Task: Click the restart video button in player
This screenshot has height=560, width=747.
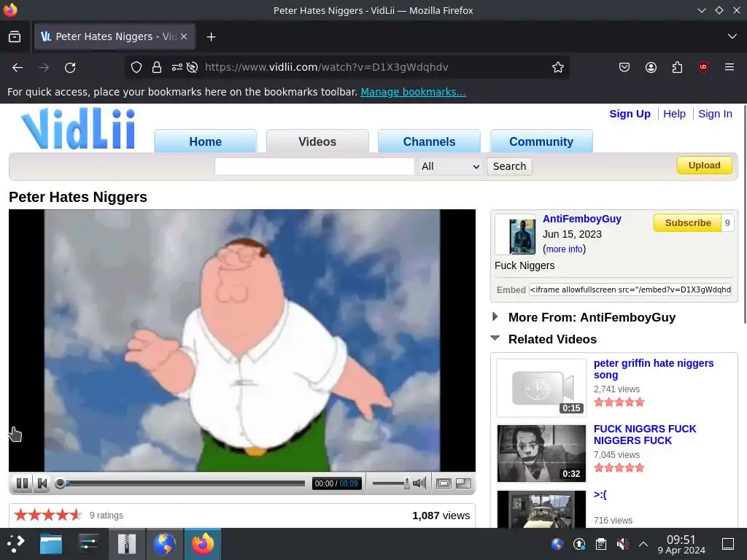Action: click(42, 484)
